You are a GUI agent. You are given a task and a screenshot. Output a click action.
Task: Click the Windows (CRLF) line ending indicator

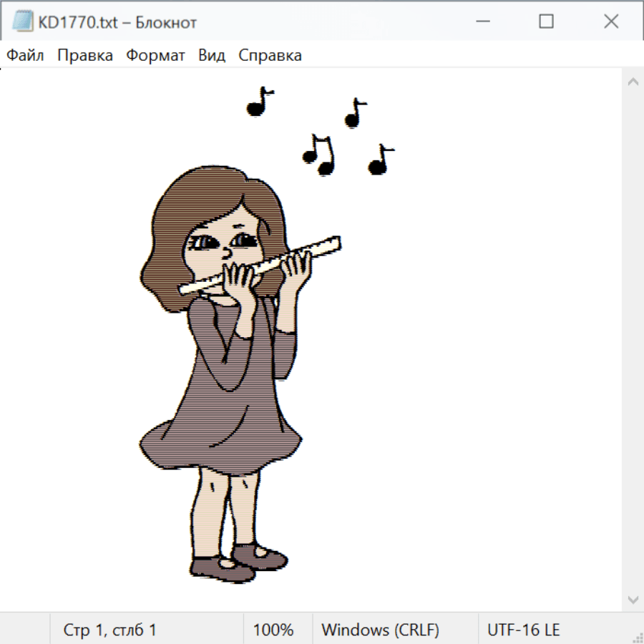(380, 630)
